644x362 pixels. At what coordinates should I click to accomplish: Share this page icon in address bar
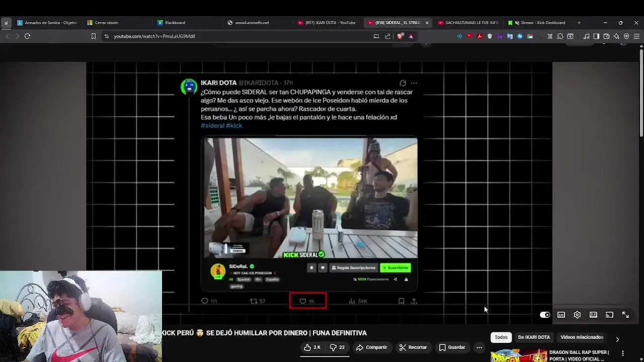387,36
